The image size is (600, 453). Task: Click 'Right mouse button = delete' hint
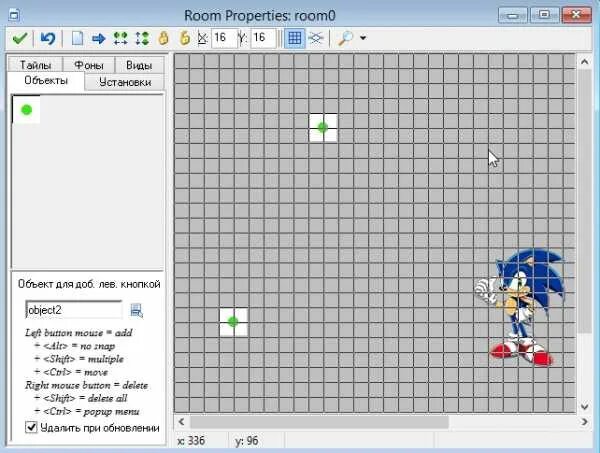click(x=86, y=385)
